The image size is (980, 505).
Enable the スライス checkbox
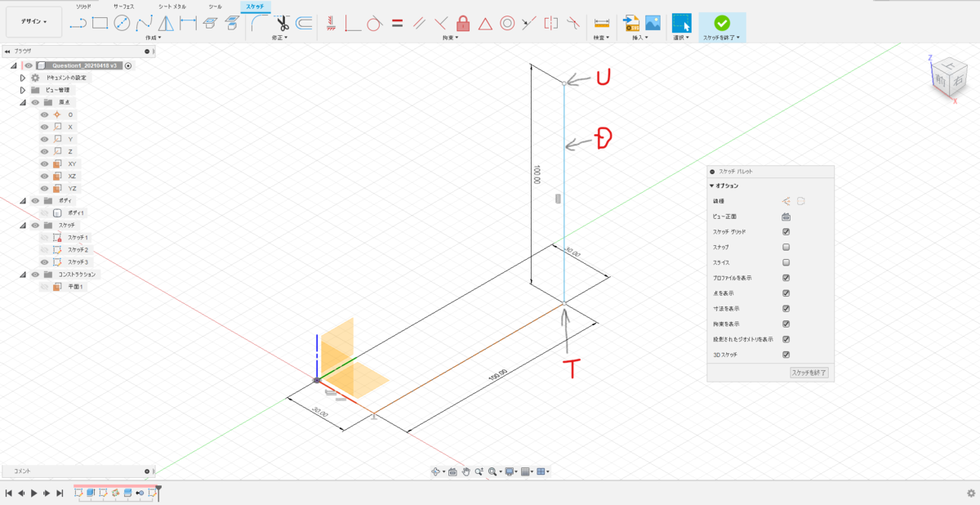786,262
